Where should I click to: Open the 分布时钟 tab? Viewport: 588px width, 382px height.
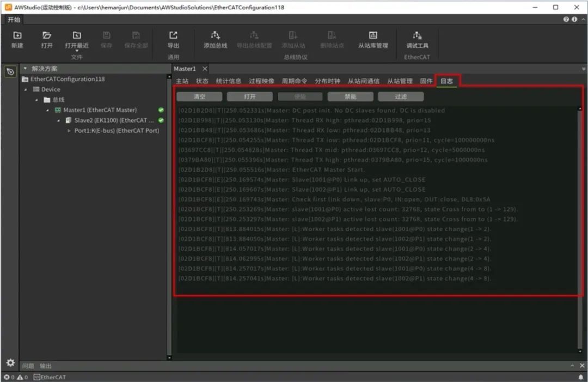click(x=327, y=81)
